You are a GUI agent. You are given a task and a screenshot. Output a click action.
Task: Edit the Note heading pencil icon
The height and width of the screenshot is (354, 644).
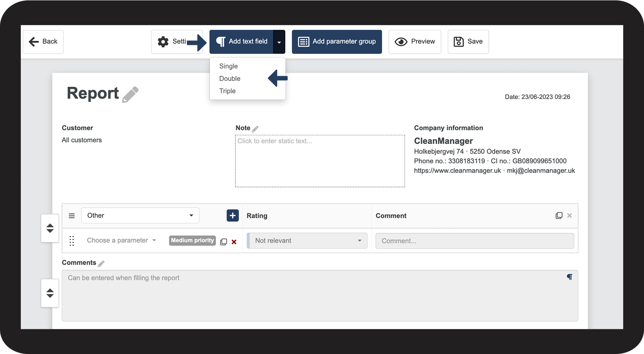pyautogui.click(x=255, y=129)
